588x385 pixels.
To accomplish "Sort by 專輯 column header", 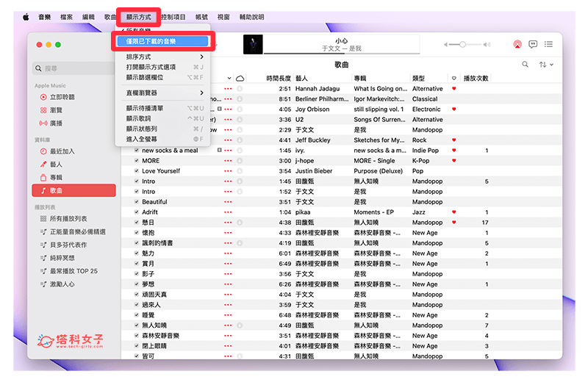I will pos(360,79).
